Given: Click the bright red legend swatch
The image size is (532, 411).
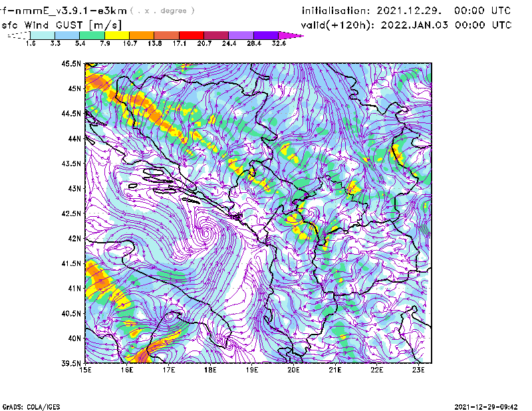Looking at the screenshot, I should pyautogui.click(x=192, y=35).
